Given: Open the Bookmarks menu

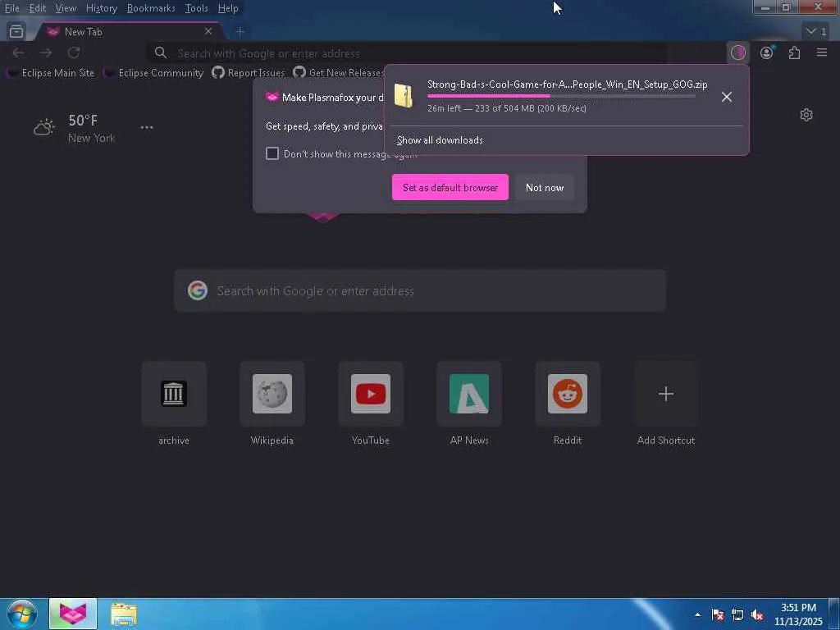Looking at the screenshot, I should 151,8.
